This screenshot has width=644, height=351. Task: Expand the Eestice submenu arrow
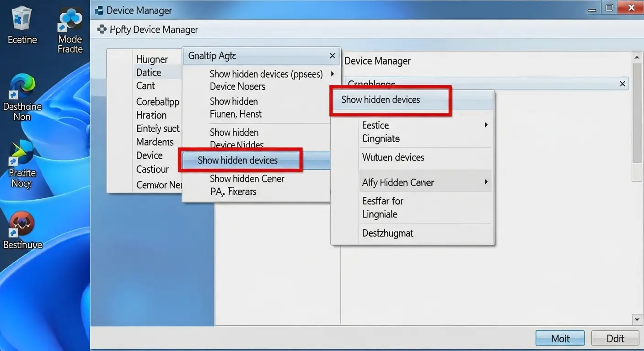486,125
